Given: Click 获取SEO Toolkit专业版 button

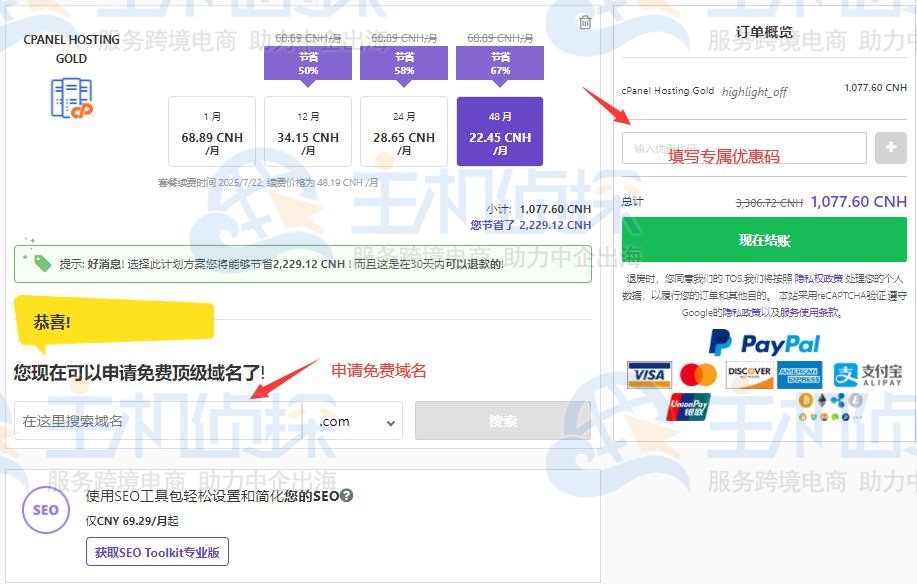Looking at the screenshot, I should pos(157,552).
